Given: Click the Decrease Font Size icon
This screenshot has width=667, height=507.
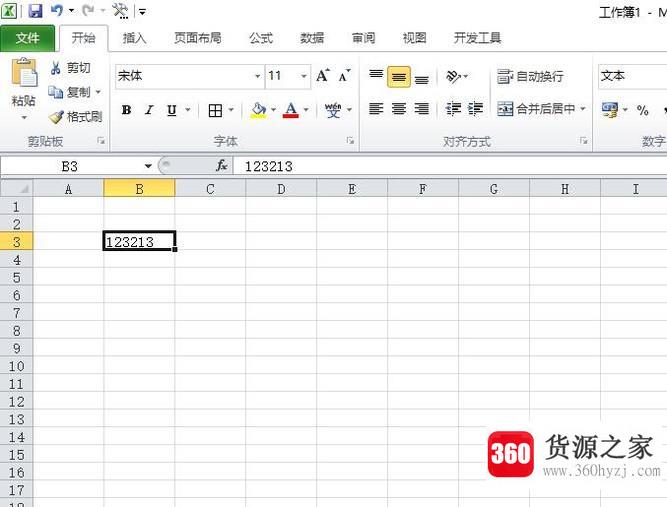Looking at the screenshot, I should tap(345, 76).
